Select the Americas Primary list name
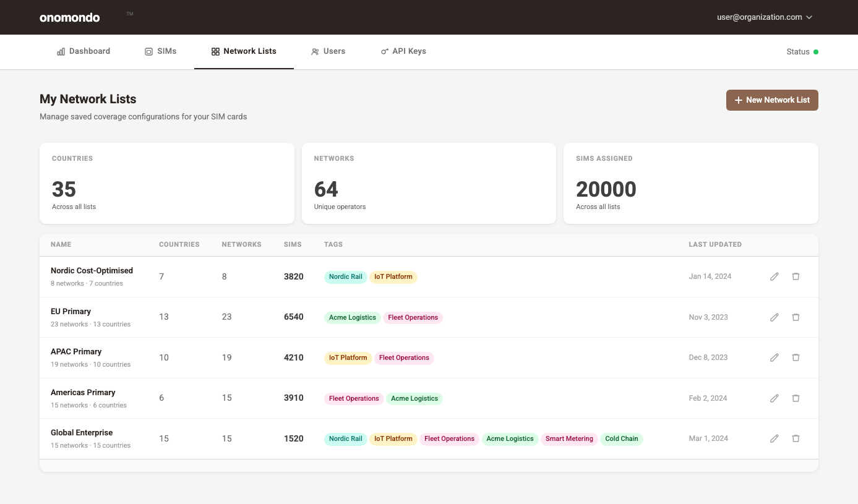The height and width of the screenshot is (504, 858). tap(83, 393)
